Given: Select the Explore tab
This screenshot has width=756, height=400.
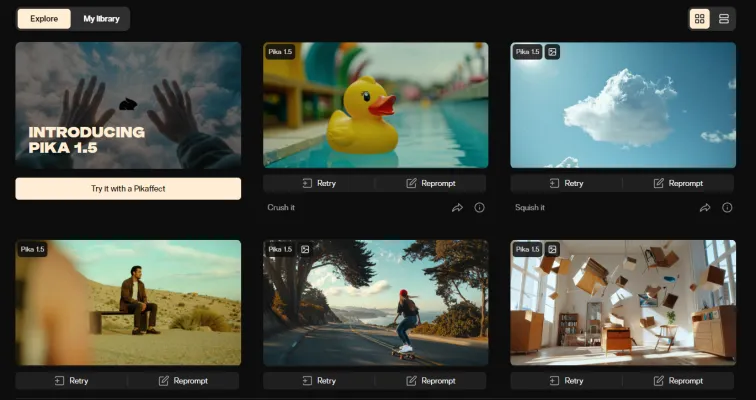Looking at the screenshot, I should point(44,19).
